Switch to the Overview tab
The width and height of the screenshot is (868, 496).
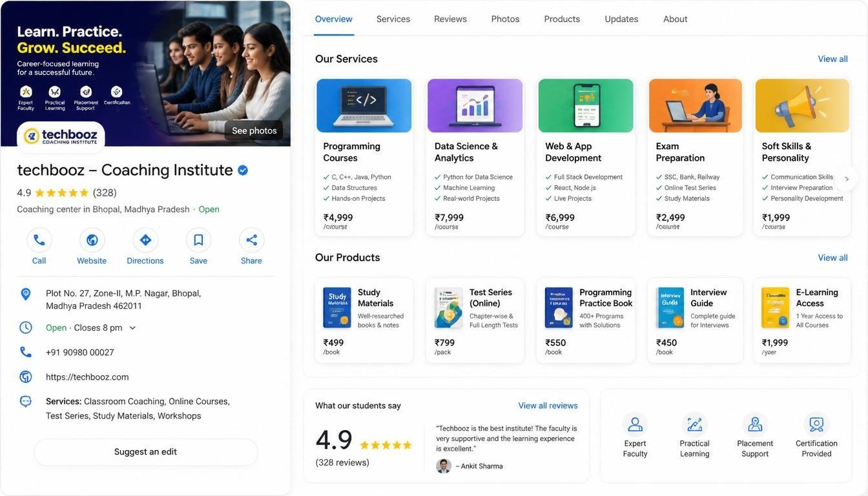coord(334,19)
